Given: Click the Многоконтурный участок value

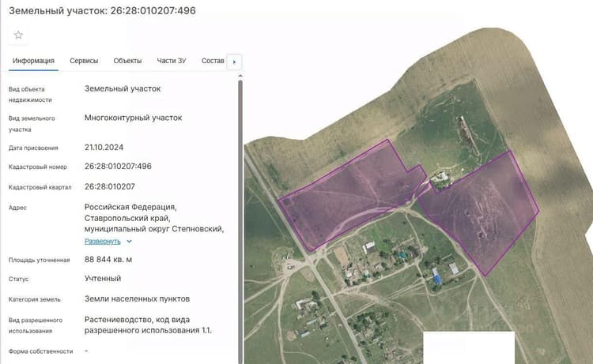Looking at the screenshot, I should (x=133, y=118).
